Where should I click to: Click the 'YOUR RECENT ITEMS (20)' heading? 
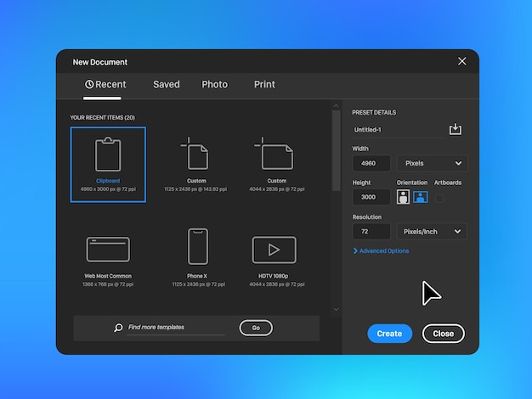pyautogui.click(x=103, y=118)
